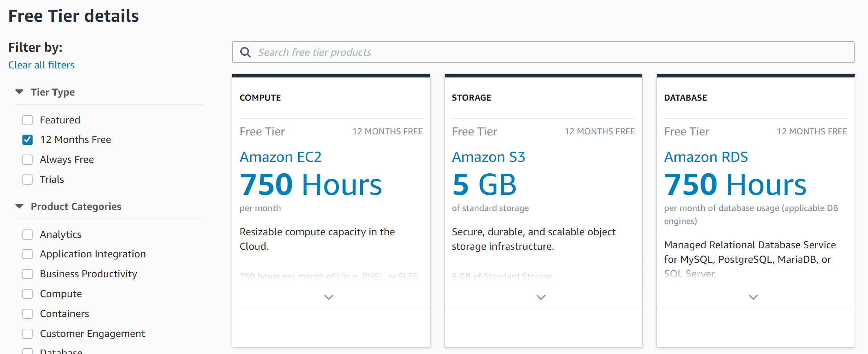Check the Business Productivity category

tap(27, 274)
